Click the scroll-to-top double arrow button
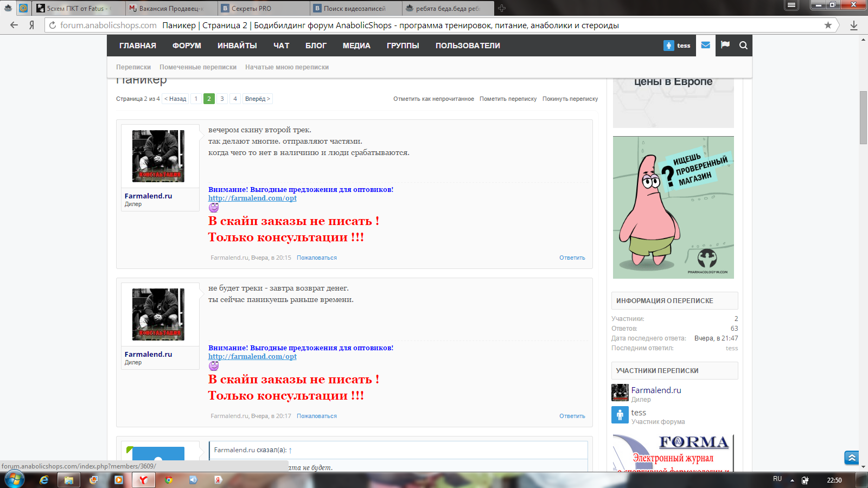 click(851, 458)
